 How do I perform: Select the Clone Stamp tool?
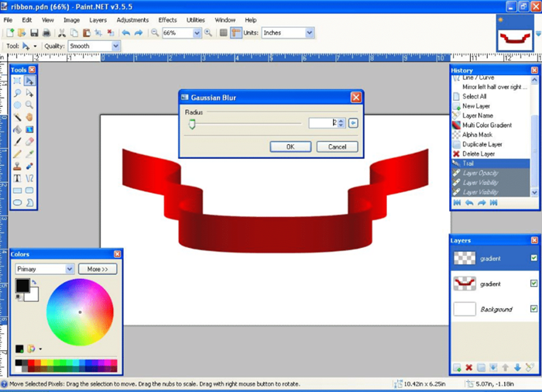(17, 166)
